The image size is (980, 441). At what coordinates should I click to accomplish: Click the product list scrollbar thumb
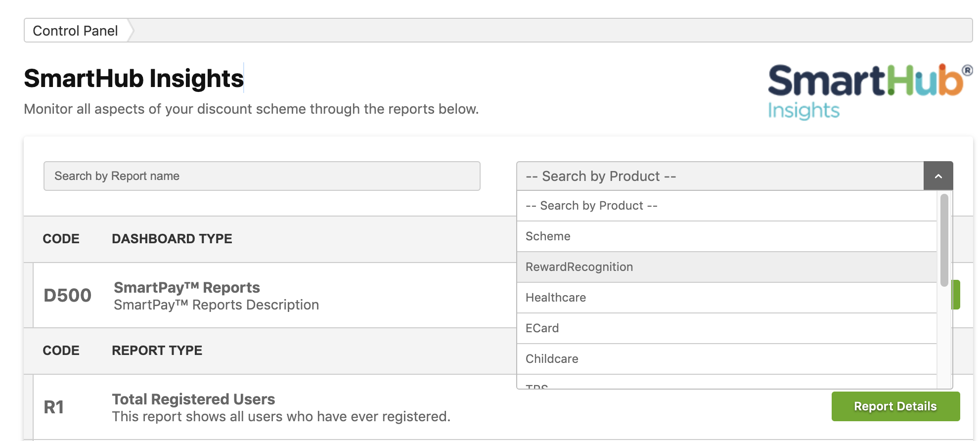944,240
